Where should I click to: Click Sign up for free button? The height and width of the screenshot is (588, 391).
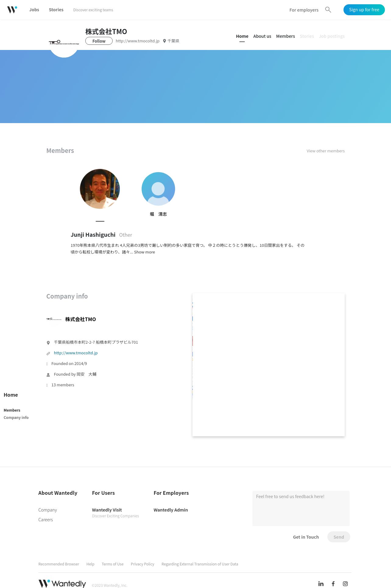[364, 10]
